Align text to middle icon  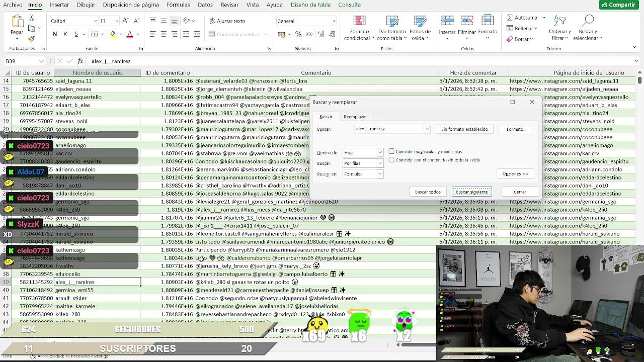(164, 21)
